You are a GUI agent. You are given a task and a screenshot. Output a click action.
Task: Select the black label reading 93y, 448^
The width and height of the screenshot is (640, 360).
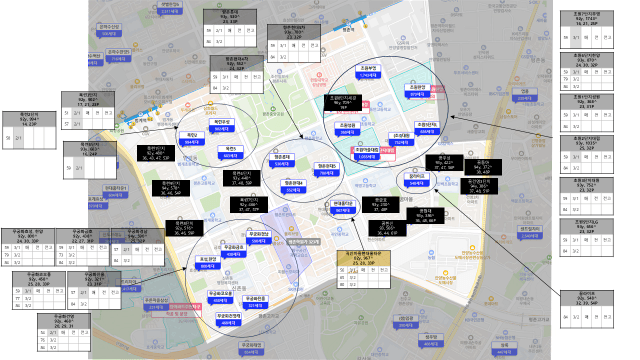coord(242,178)
